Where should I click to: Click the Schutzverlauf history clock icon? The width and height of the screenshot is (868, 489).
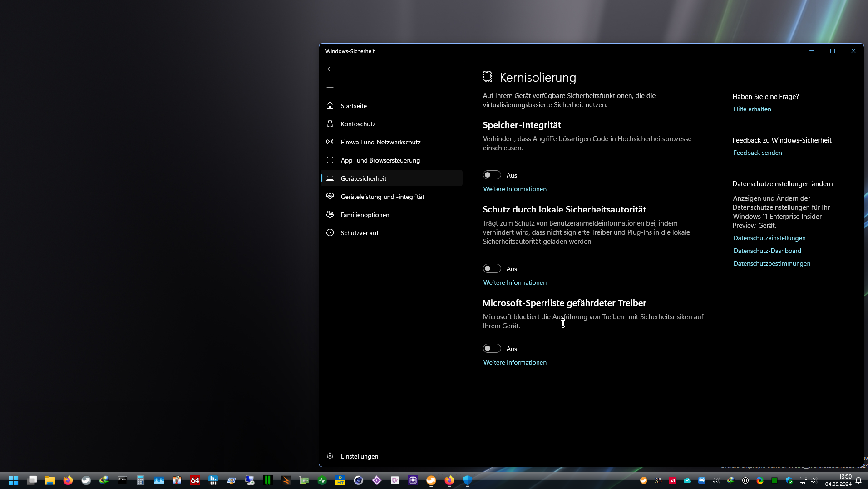pyautogui.click(x=330, y=232)
